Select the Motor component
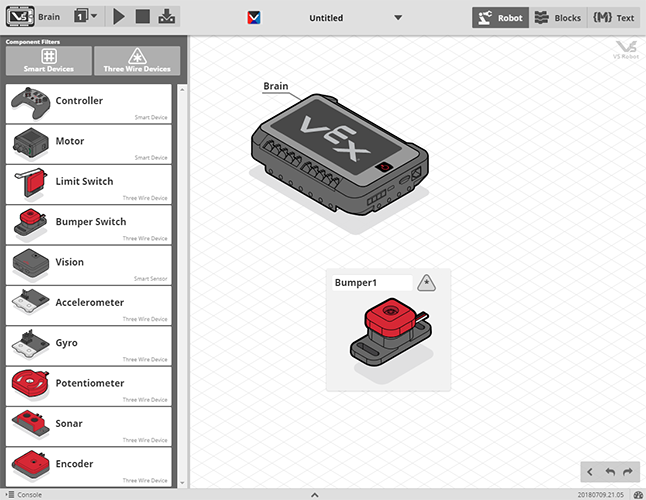Image resolution: width=646 pixels, height=500 pixels. coord(89,144)
